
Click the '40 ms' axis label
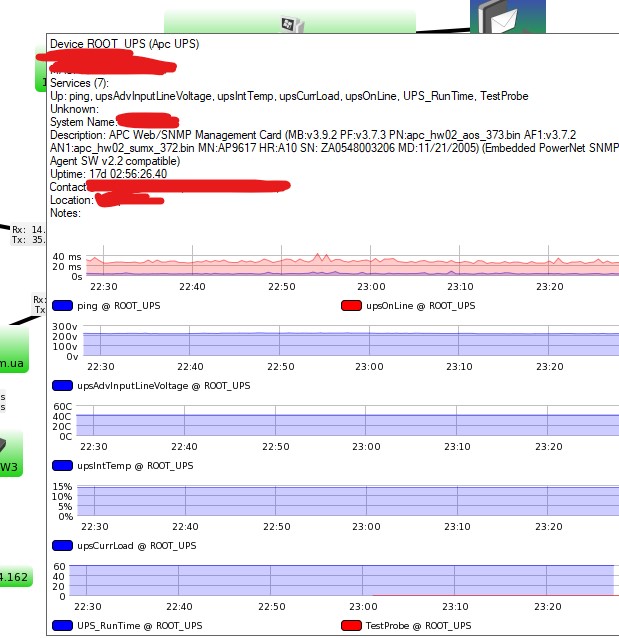[67, 257]
